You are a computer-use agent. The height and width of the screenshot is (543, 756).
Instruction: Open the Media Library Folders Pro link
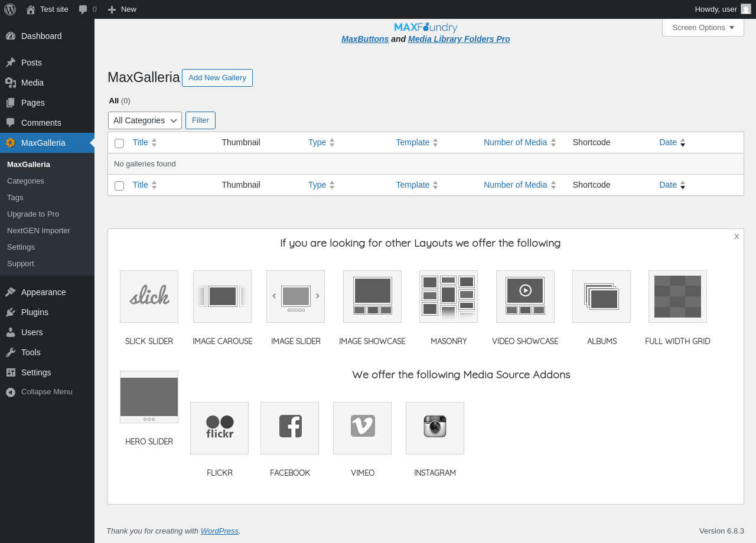459,39
